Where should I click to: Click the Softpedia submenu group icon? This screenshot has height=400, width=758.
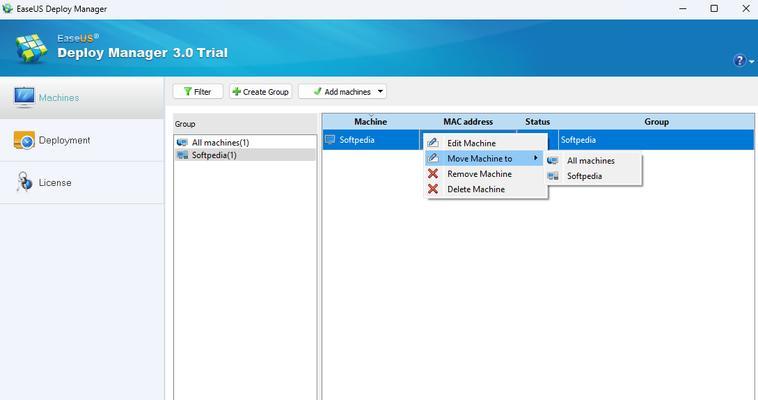click(553, 176)
